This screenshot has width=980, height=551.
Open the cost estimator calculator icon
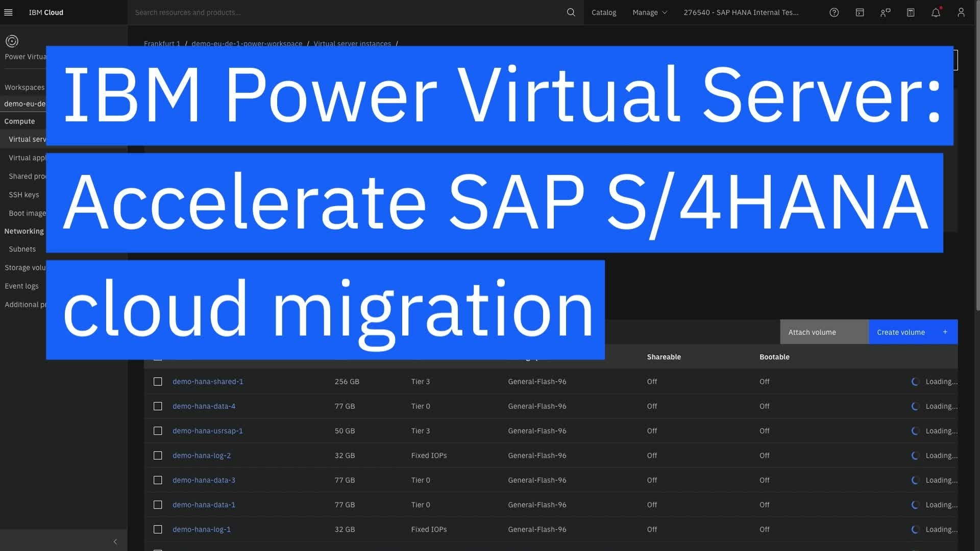coord(911,12)
